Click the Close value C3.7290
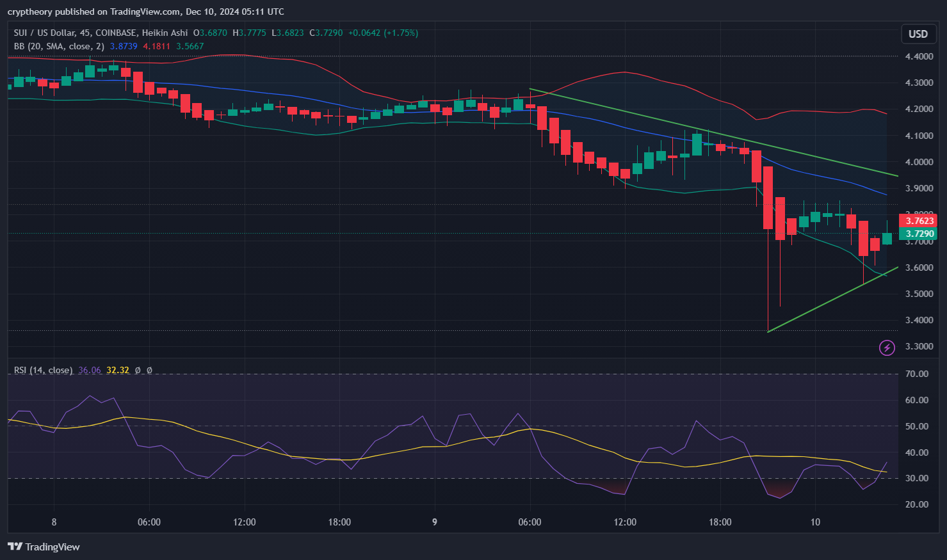The image size is (947, 560). coord(326,33)
